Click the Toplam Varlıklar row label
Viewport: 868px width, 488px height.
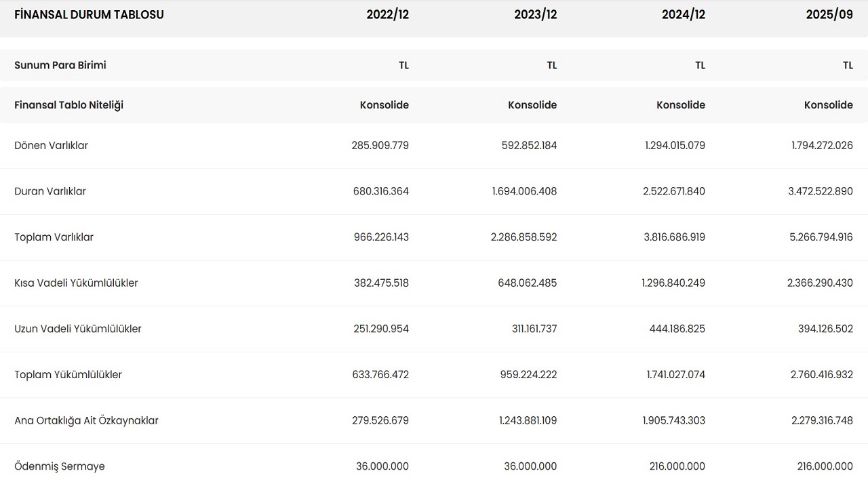point(54,237)
